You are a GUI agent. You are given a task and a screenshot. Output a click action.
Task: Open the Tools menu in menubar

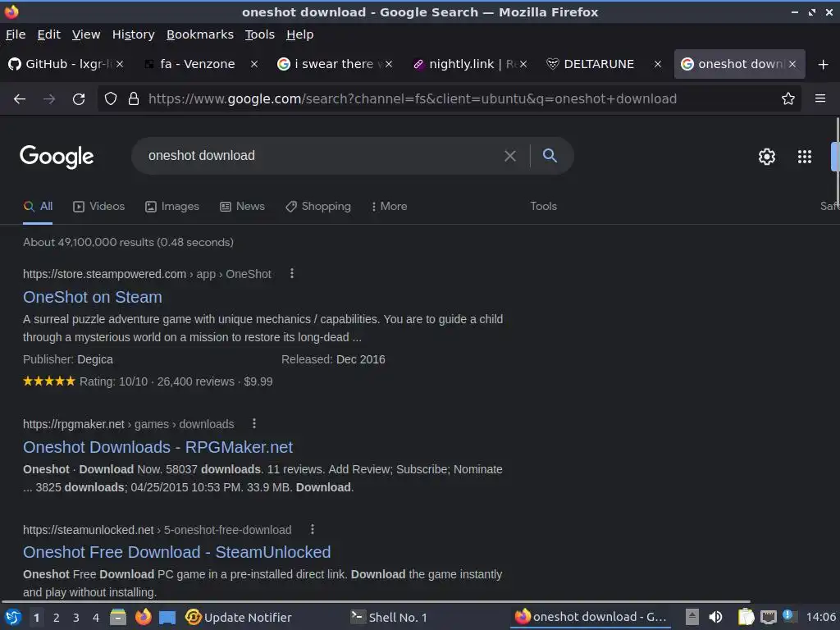(260, 34)
